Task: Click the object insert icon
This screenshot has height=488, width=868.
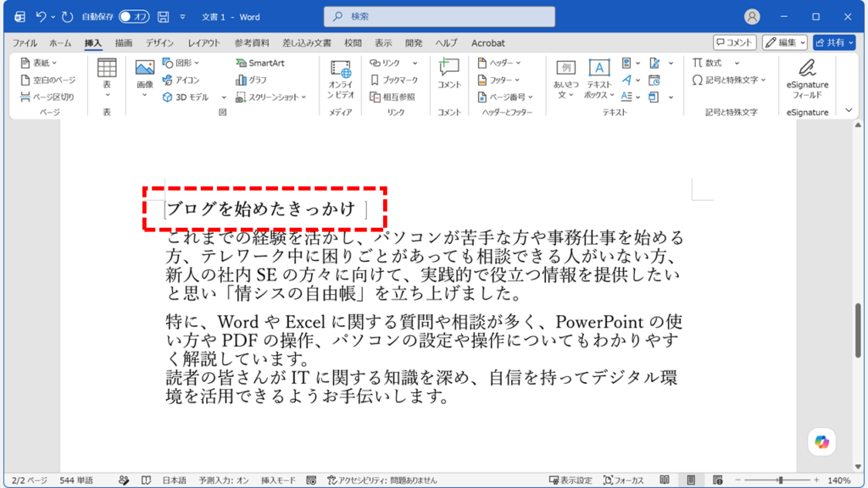Action: 654,97
